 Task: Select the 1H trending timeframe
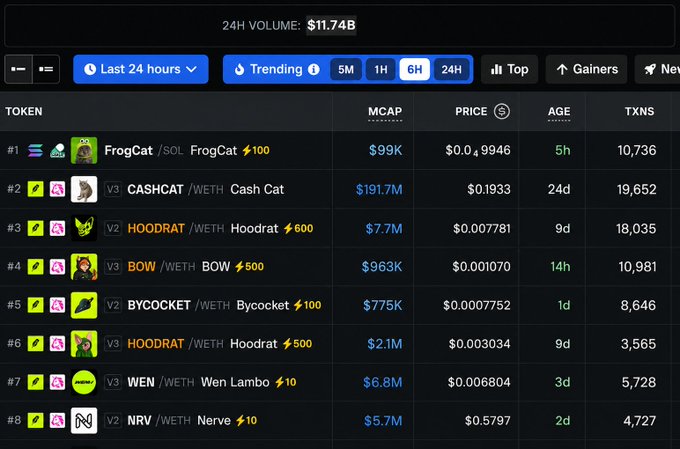(x=380, y=69)
